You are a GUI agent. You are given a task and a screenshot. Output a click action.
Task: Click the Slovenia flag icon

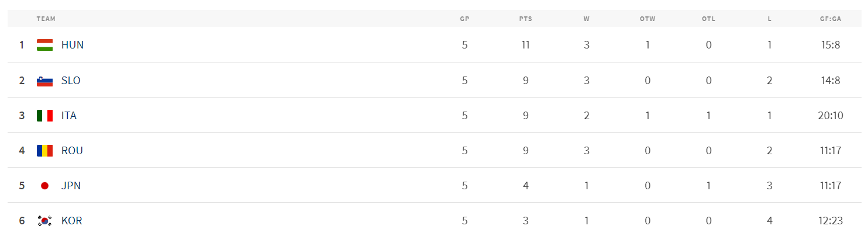pyautogui.click(x=44, y=81)
